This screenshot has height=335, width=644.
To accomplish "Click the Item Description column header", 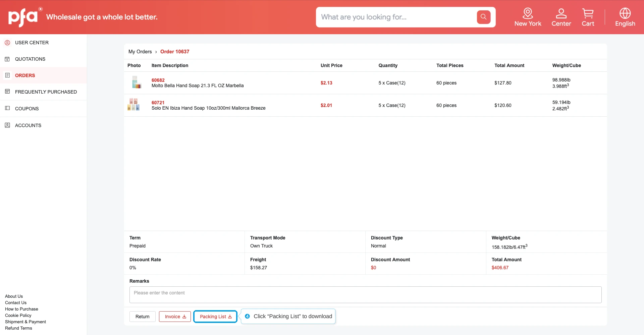I will [170, 65].
